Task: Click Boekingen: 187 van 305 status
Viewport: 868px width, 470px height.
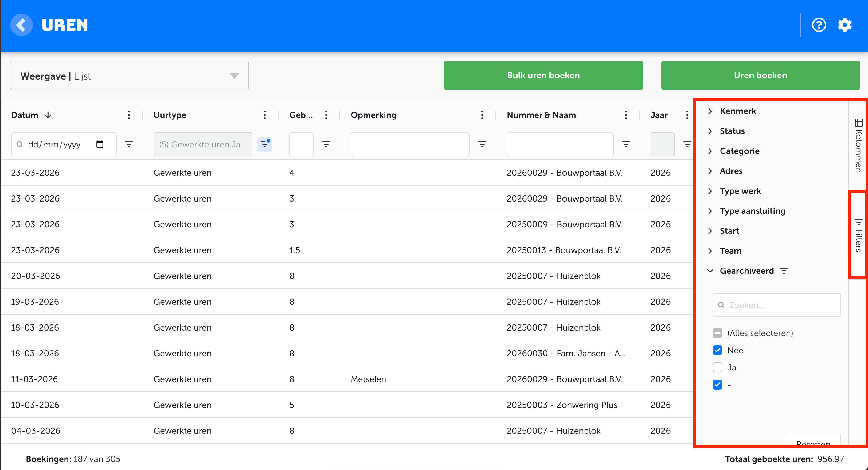Action: (73, 459)
